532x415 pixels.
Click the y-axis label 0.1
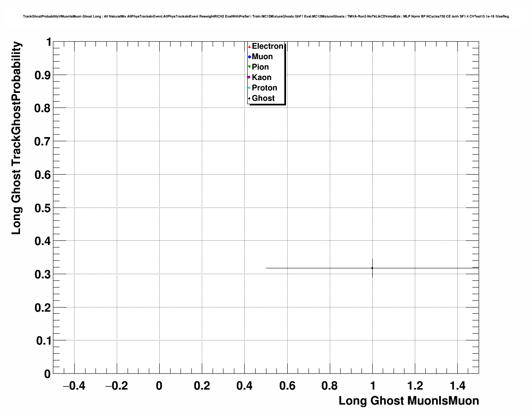pos(43,341)
